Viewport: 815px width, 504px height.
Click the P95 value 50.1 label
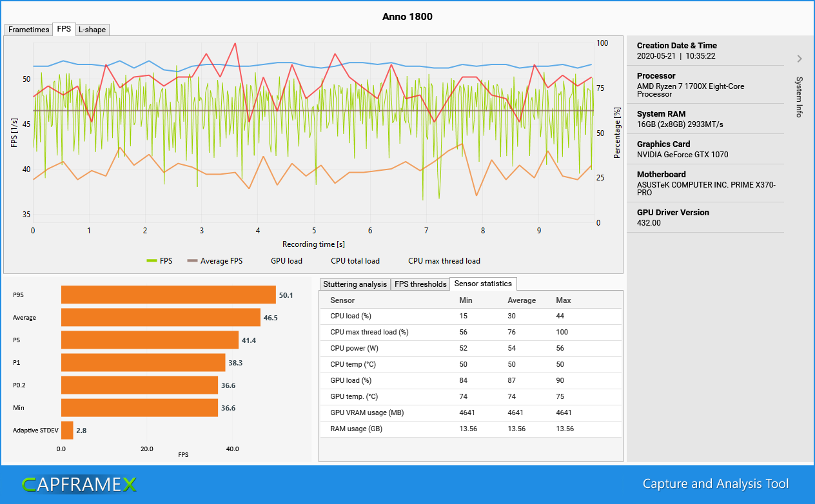tap(286, 295)
